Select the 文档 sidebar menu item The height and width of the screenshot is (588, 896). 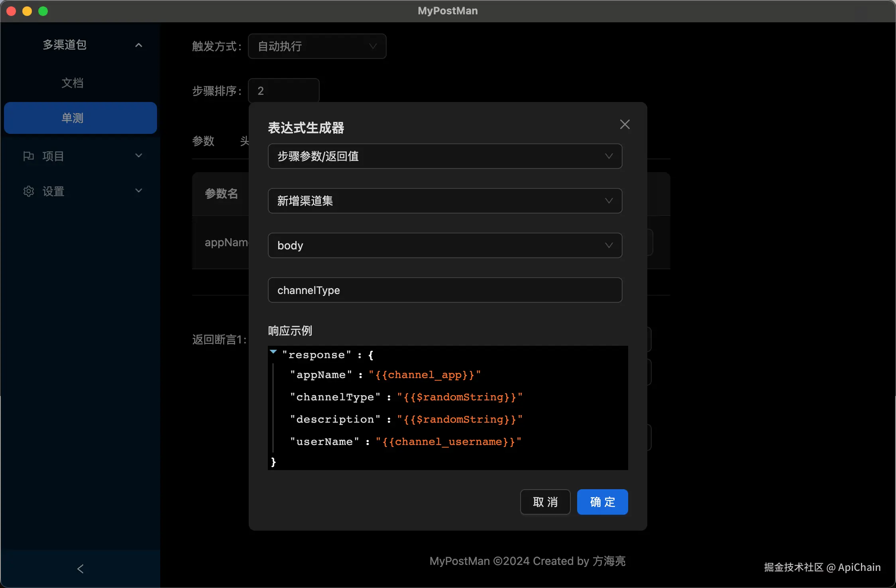pyautogui.click(x=73, y=83)
